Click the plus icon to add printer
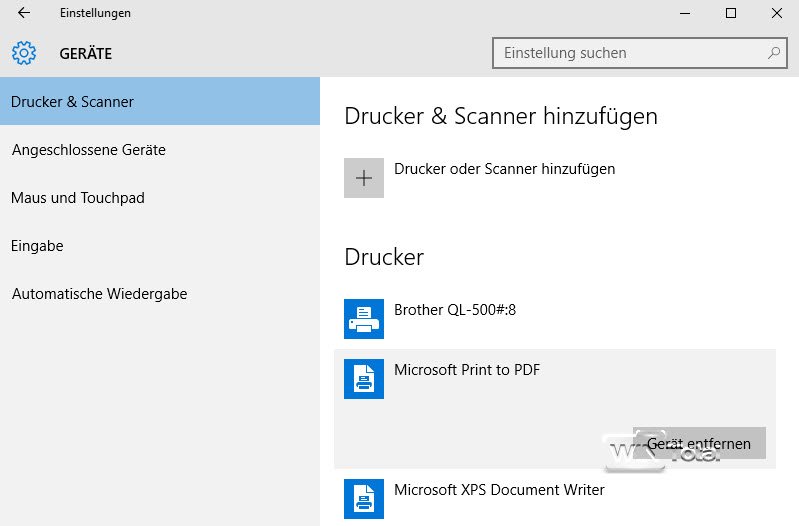This screenshot has width=799, height=526. pyautogui.click(x=364, y=178)
